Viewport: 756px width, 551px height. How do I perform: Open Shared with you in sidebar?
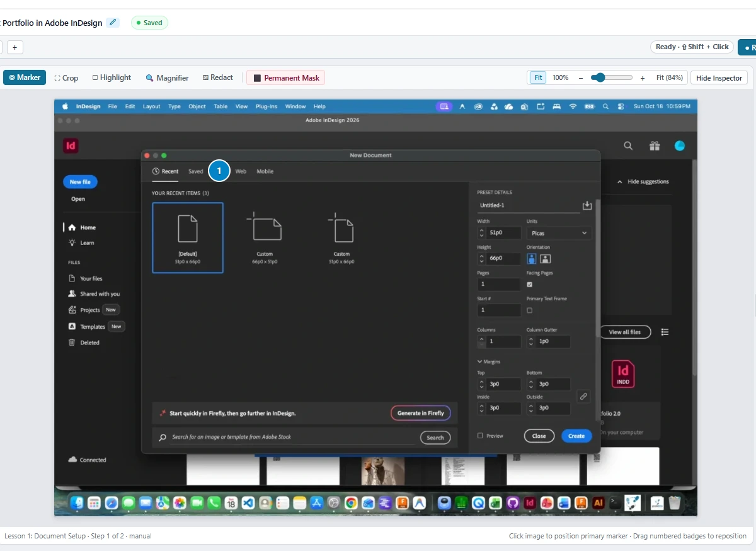[94, 294]
